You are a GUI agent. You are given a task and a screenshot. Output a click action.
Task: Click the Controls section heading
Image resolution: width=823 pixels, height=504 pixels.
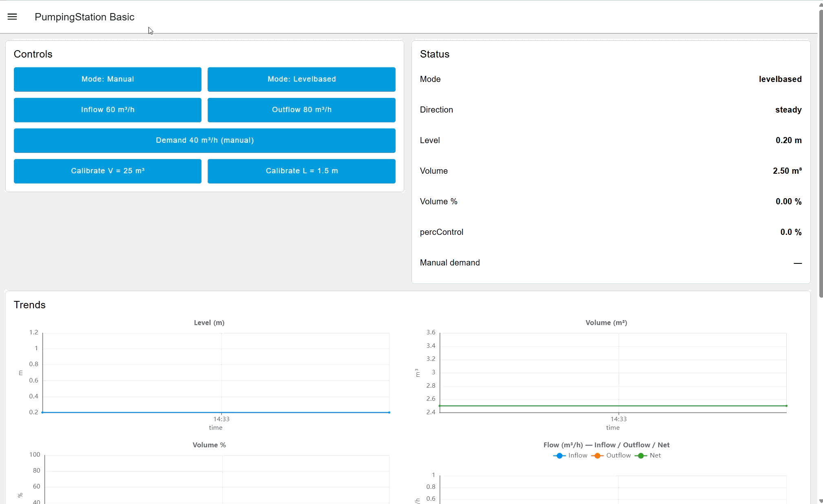[33, 54]
